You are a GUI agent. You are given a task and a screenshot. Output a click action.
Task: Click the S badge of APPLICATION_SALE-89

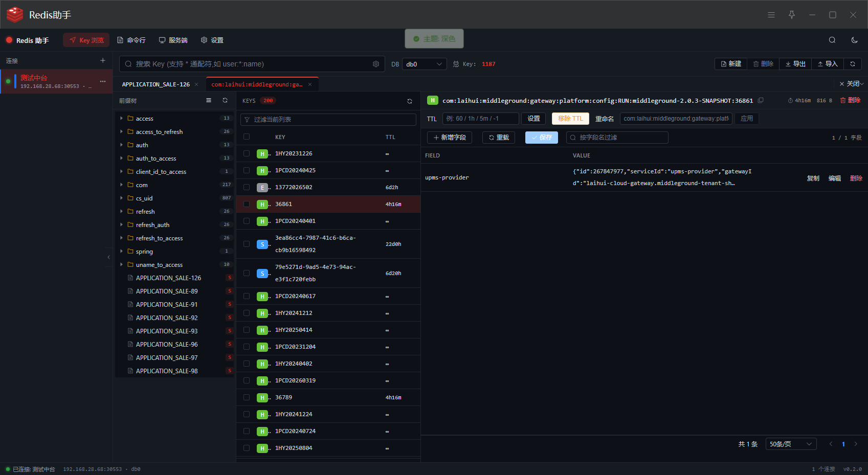[x=230, y=291]
